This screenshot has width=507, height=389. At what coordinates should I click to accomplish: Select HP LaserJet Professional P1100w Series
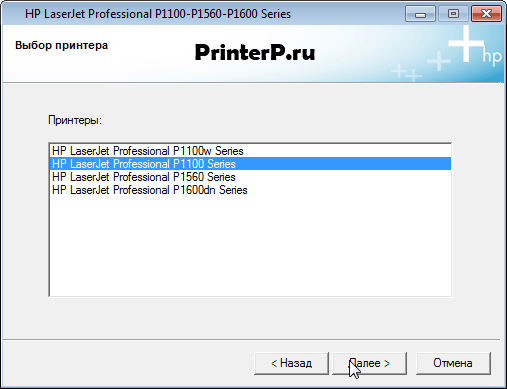[x=250, y=151]
